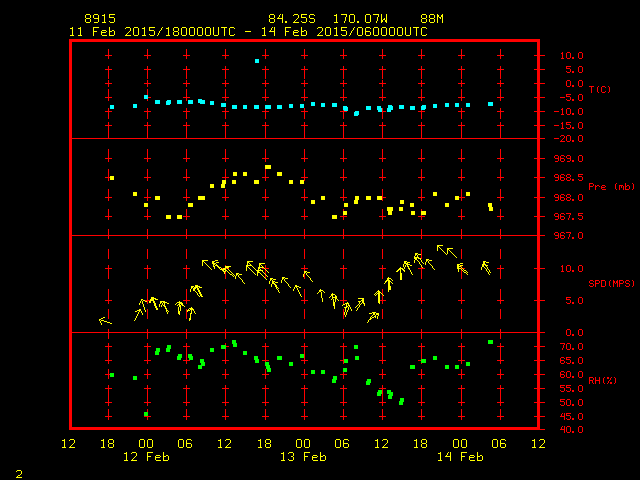Click the isolated cyan temperature outlier point

click(257, 61)
